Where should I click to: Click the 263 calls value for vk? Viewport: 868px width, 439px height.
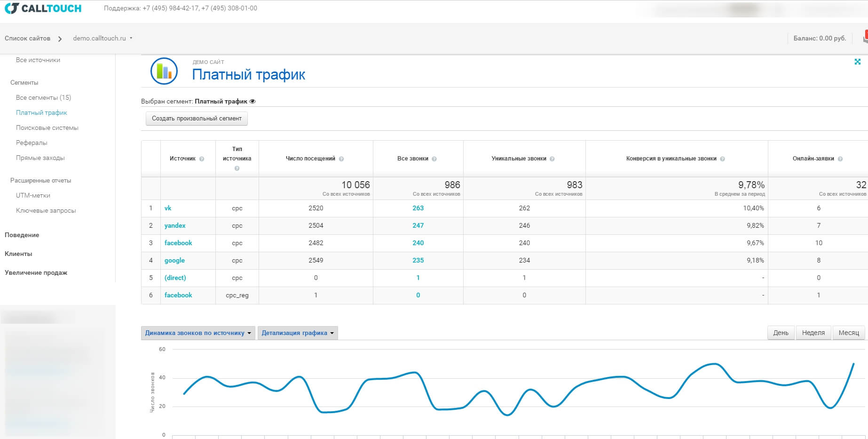[418, 208]
